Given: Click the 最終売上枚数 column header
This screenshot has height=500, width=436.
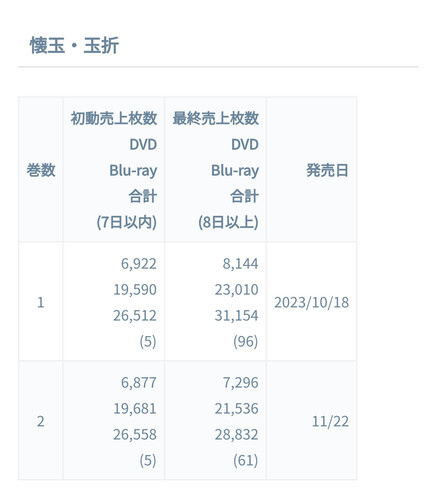Looking at the screenshot, I should coord(216,118).
